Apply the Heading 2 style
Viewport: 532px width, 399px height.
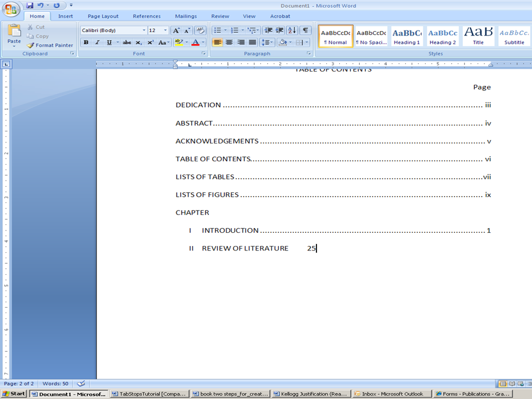click(442, 37)
